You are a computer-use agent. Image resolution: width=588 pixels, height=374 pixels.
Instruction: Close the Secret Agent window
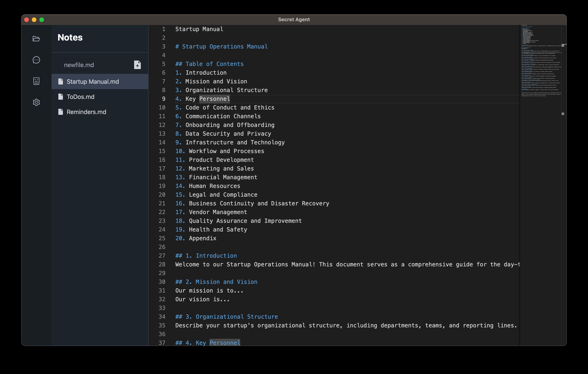(x=27, y=20)
